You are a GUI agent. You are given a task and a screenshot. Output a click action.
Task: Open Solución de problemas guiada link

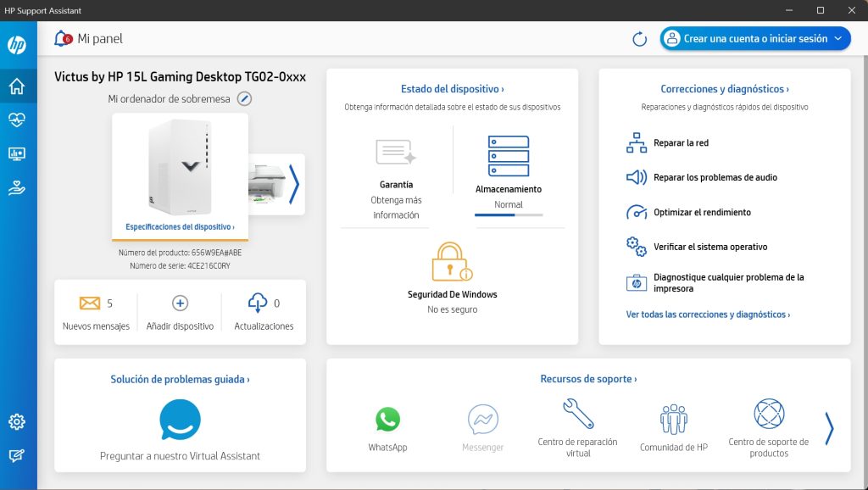180,379
